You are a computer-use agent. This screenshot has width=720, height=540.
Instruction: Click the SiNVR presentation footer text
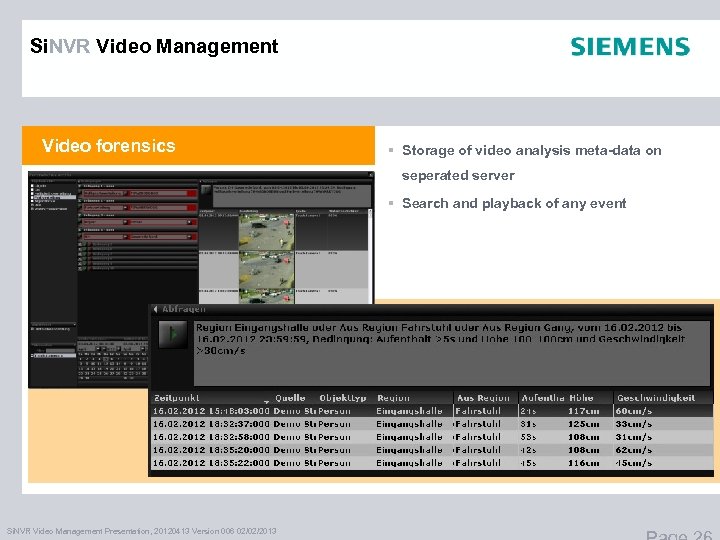click(141, 531)
